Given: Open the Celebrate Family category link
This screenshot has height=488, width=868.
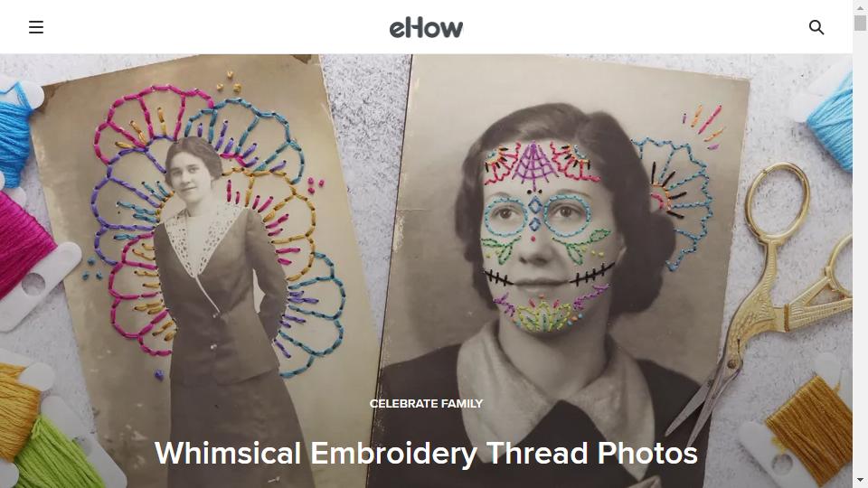Looking at the screenshot, I should pos(426,404).
